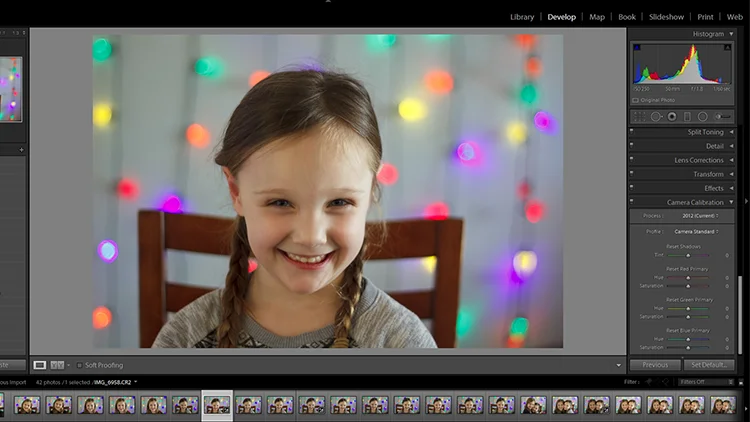Select the Spot Removal tool
Image resolution: width=750 pixels, height=422 pixels.
(656, 117)
